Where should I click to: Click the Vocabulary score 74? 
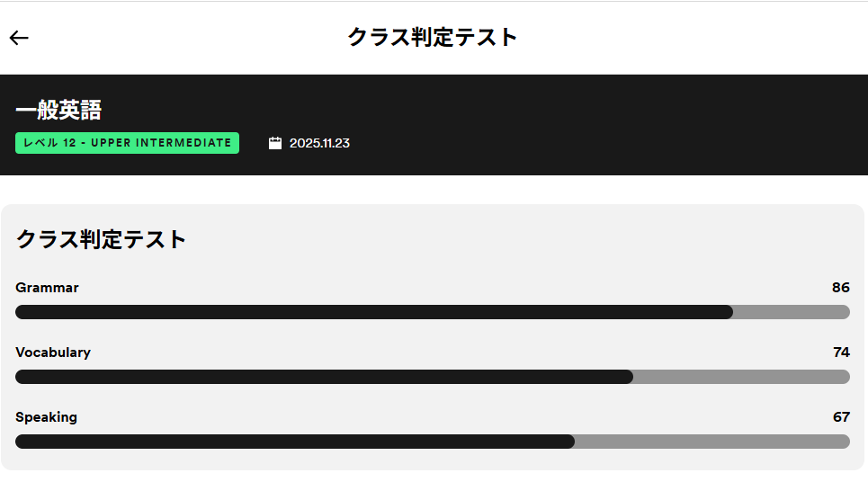click(841, 353)
